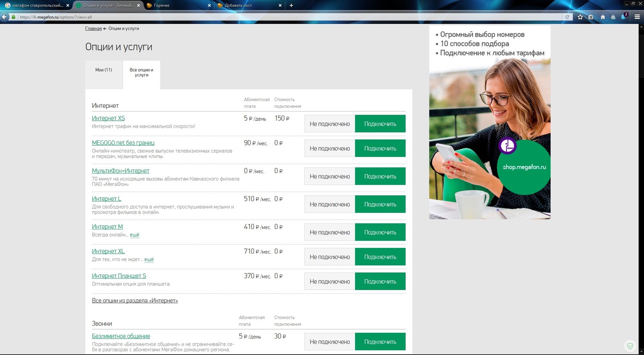
Task: Open the 'Интернет L' option link
Action: click(x=106, y=199)
